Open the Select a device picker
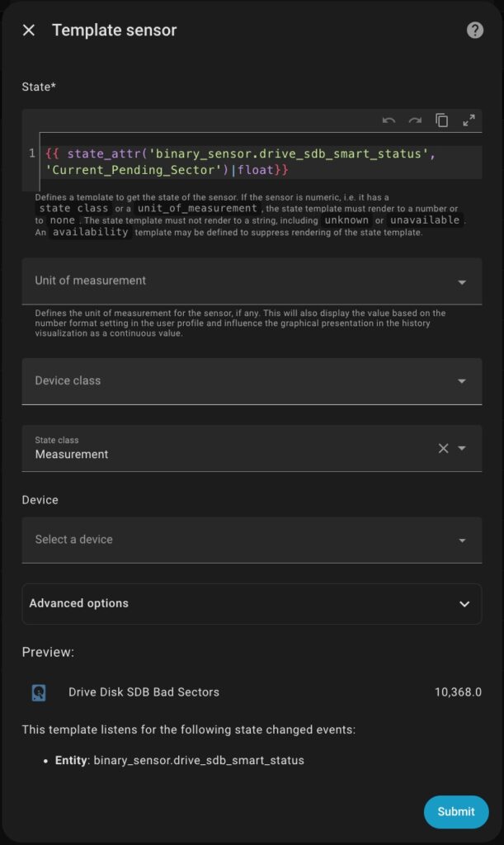Viewport: 504px width, 845px height. click(x=252, y=540)
